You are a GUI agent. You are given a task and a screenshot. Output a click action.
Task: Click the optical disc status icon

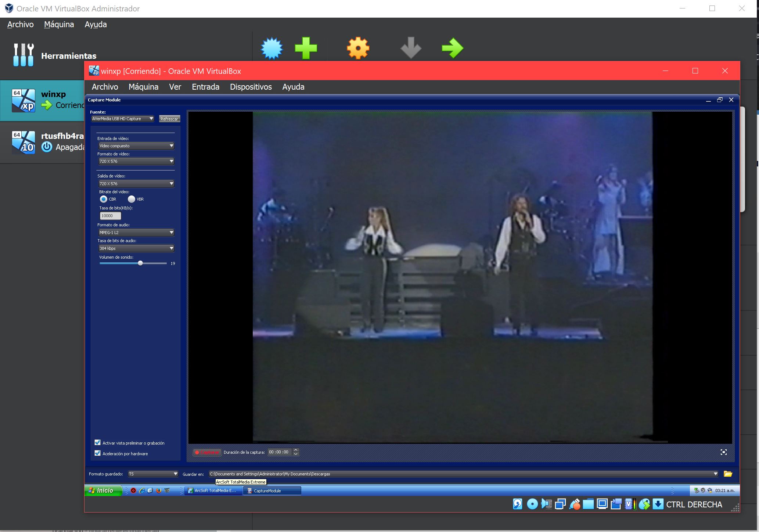click(532, 504)
